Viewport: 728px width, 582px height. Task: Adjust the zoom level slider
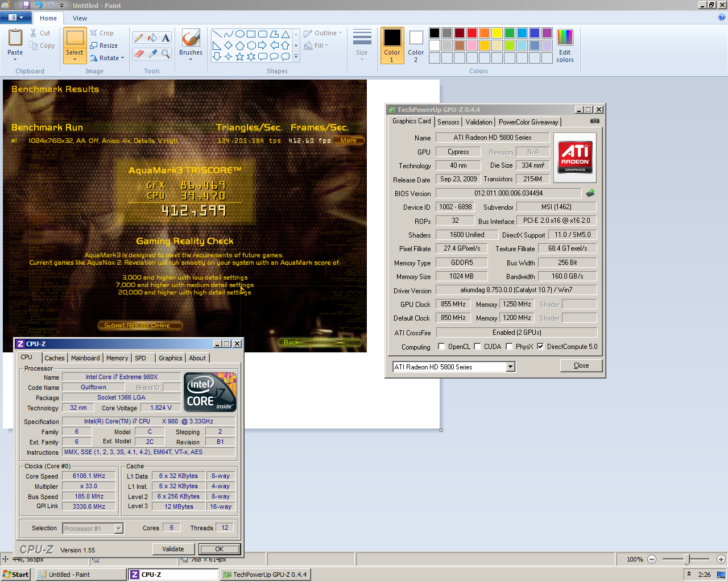coord(686,559)
